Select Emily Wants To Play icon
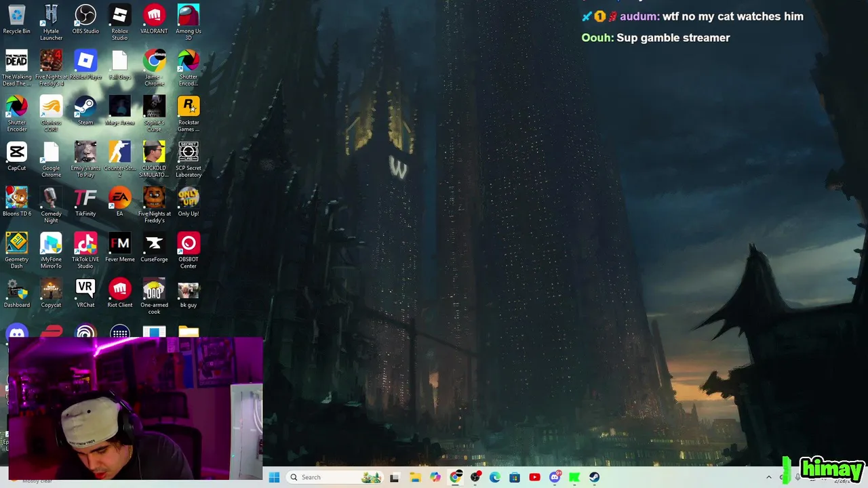The image size is (868, 488). coord(85,159)
